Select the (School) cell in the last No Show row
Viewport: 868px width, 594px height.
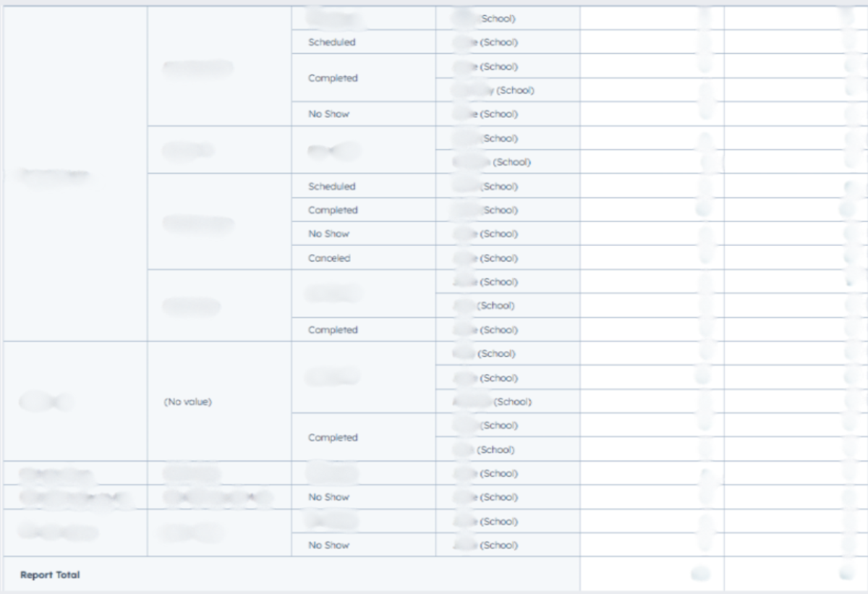click(x=498, y=545)
